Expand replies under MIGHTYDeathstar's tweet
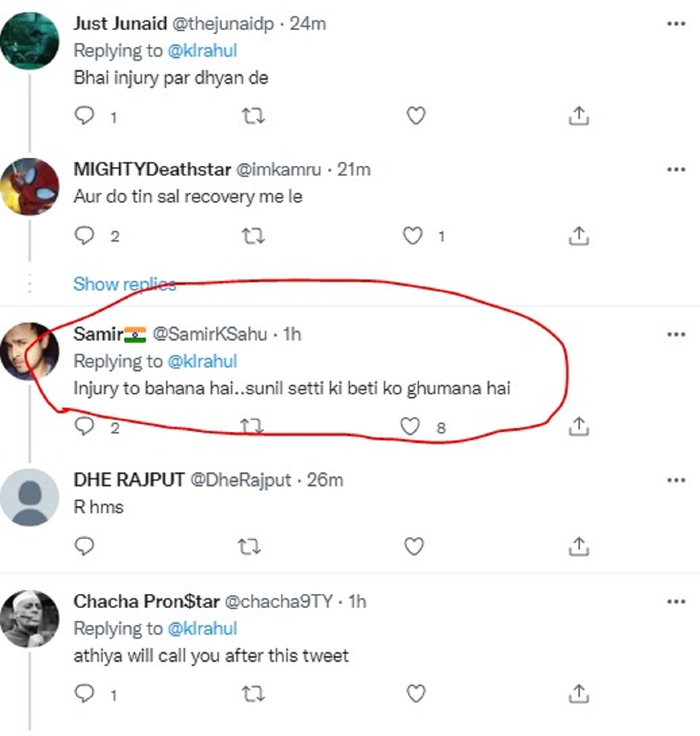Screen dimensions: 700x736 pyautogui.click(x=124, y=284)
